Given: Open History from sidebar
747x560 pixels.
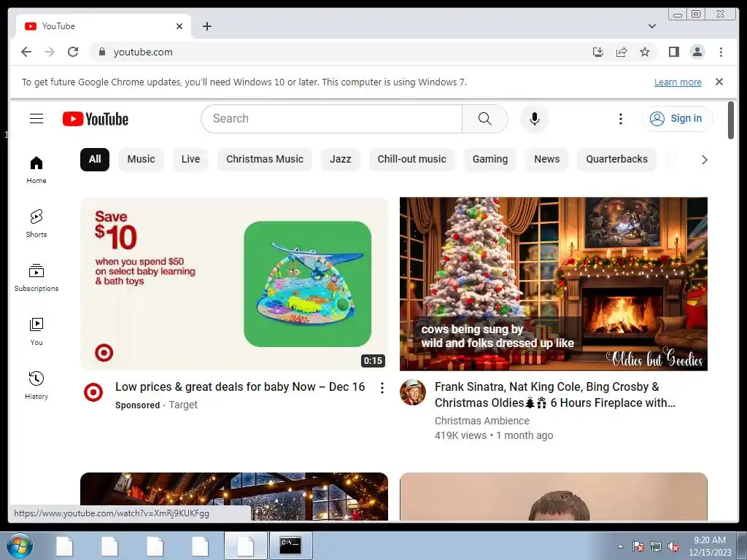Looking at the screenshot, I should (36, 386).
